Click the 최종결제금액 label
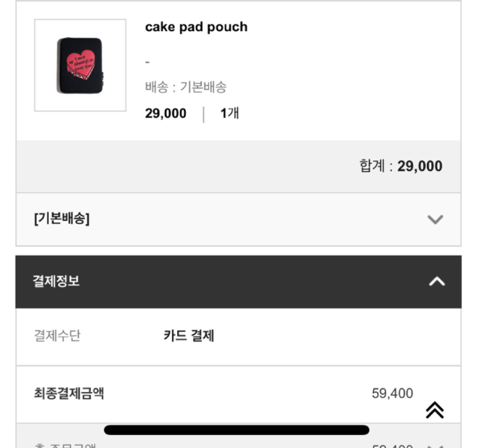The image size is (480, 448). pos(69,393)
